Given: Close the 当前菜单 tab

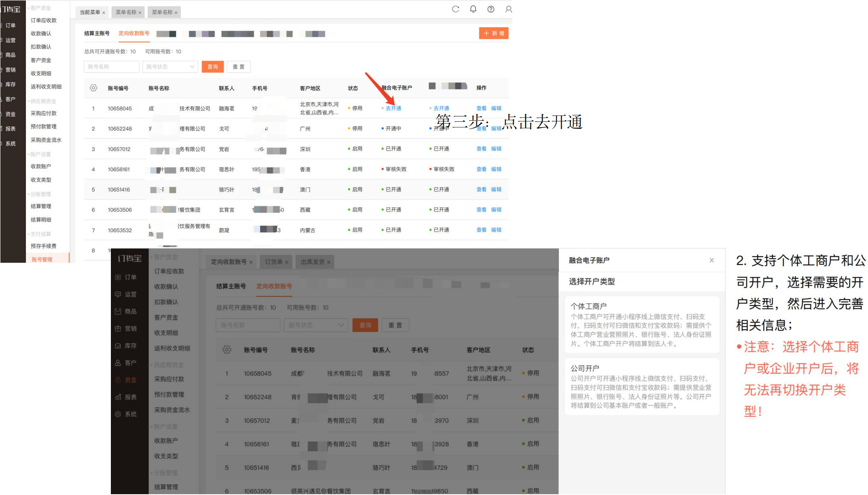Looking at the screenshot, I should 103,13.
